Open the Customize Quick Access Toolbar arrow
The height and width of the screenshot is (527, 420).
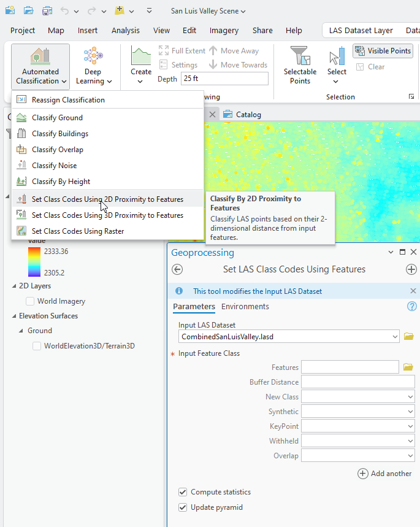pos(149,11)
